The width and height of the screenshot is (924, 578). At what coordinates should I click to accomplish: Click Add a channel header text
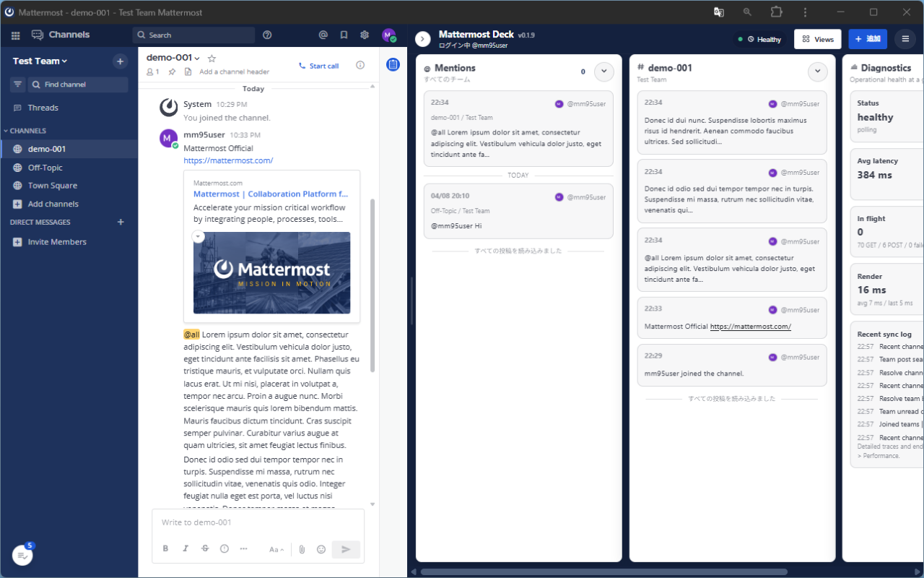tap(234, 72)
